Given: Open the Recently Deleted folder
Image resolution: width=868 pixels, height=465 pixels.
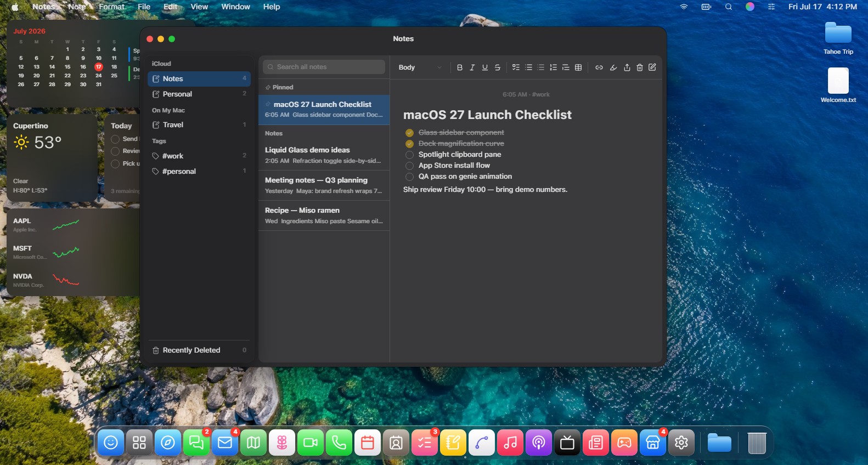Looking at the screenshot, I should (x=199, y=350).
